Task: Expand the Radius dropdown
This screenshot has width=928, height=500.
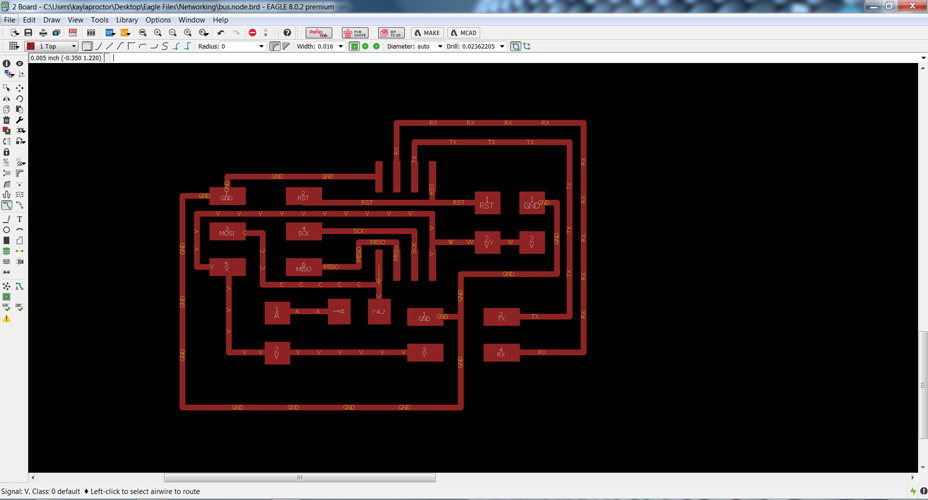Action: 261,46
